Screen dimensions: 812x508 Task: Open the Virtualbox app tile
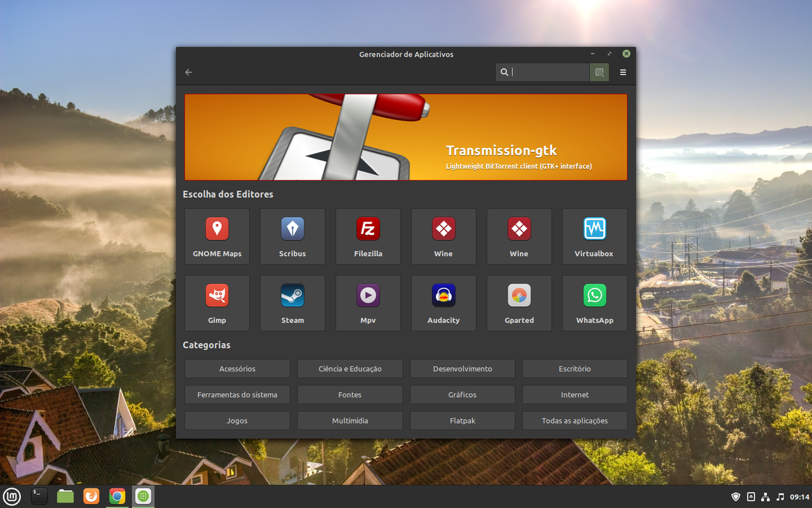pyautogui.click(x=594, y=236)
